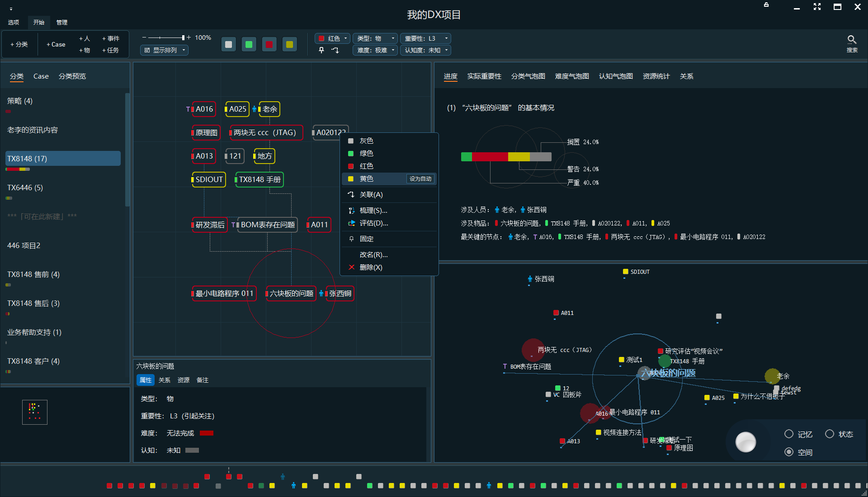The height and width of the screenshot is (497, 868).
Task: Click the 设为自动 button next to 黄色
Action: coord(420,179)
